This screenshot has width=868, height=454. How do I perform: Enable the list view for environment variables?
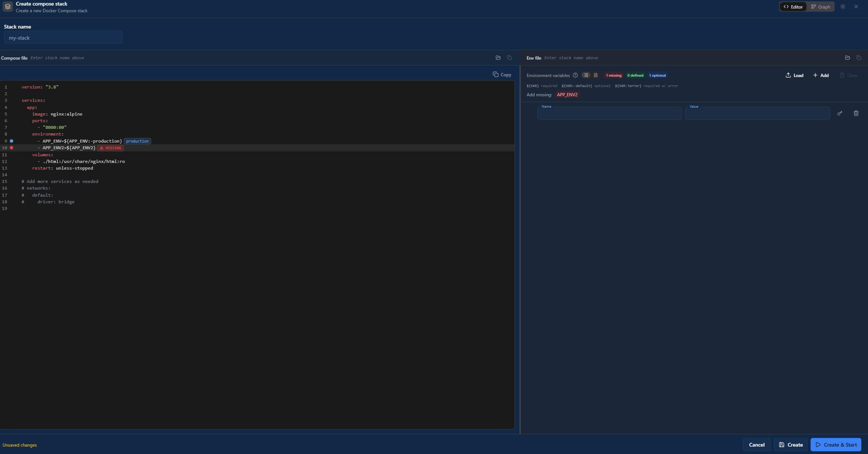point(586,75)
